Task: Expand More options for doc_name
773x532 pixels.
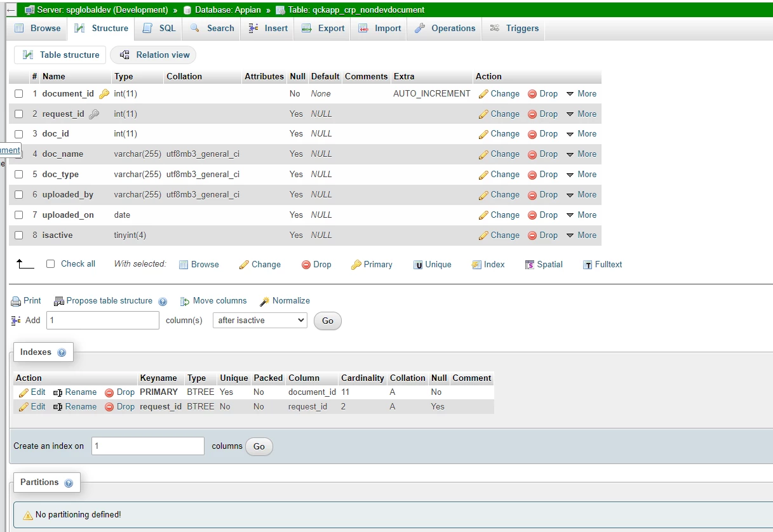Action: [x=581, y=154]
